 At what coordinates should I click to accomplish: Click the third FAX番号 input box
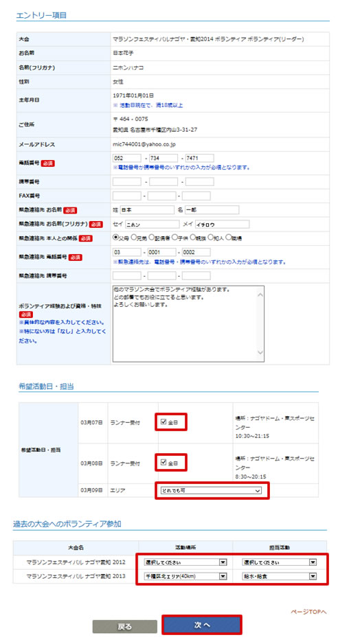(196, 196)
